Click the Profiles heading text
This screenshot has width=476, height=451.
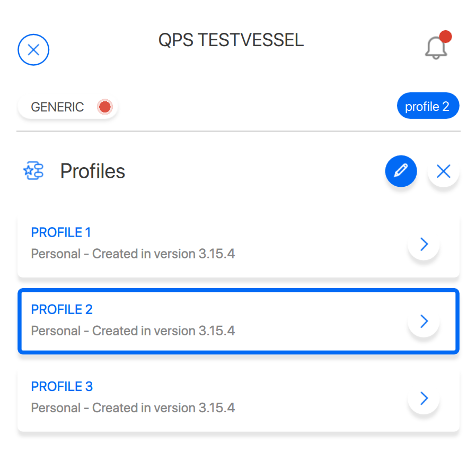pyautogui.click(x=93, y=171)
